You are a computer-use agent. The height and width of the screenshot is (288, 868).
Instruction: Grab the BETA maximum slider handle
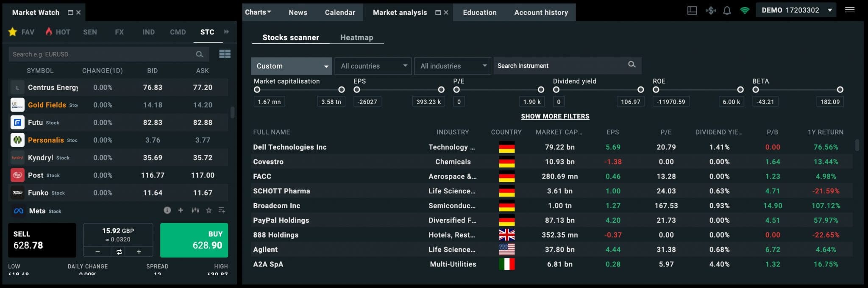coord(840,89)
